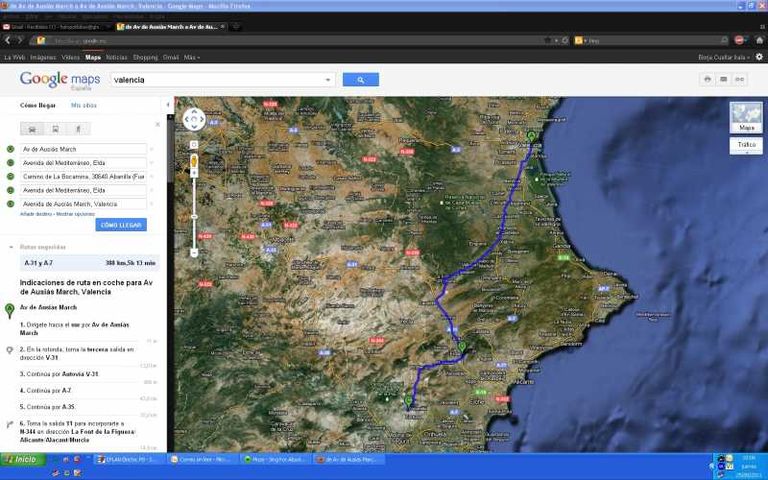Image resolution: width=768 pixels, height=480 pixels.
Task: Open the Más dropdown in Google bar
Action: pos(191,57)
